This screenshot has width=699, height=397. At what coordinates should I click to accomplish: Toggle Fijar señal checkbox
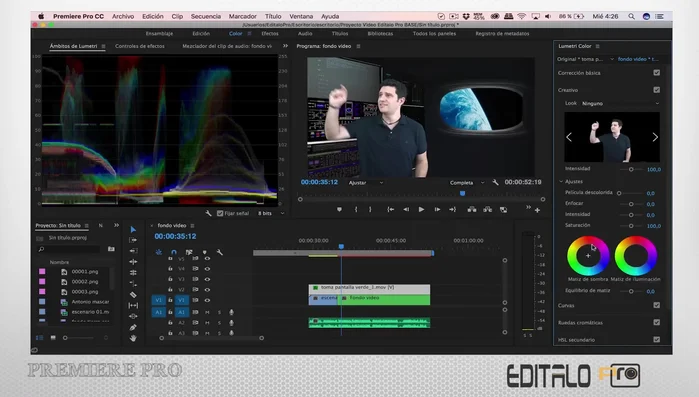tap(220, 213)
